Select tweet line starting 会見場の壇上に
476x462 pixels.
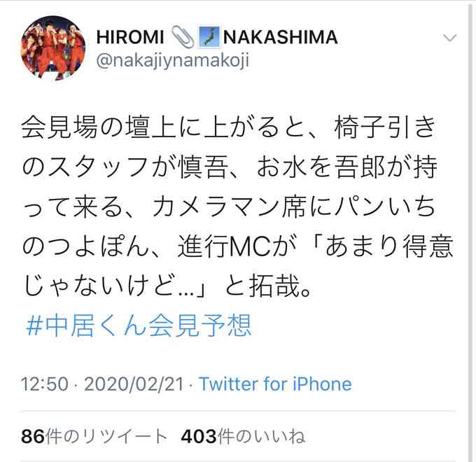(x=229, y=127)
